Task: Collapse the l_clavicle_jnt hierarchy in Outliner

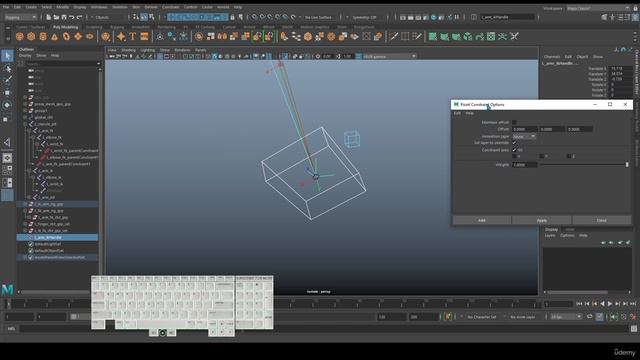Action: point(25,124)
